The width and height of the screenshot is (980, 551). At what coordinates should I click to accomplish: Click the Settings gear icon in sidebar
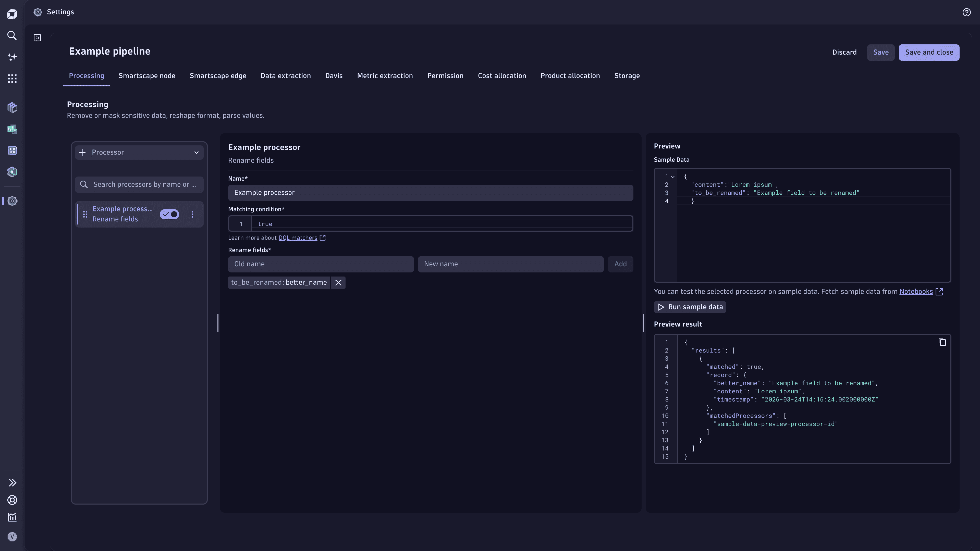13,201
